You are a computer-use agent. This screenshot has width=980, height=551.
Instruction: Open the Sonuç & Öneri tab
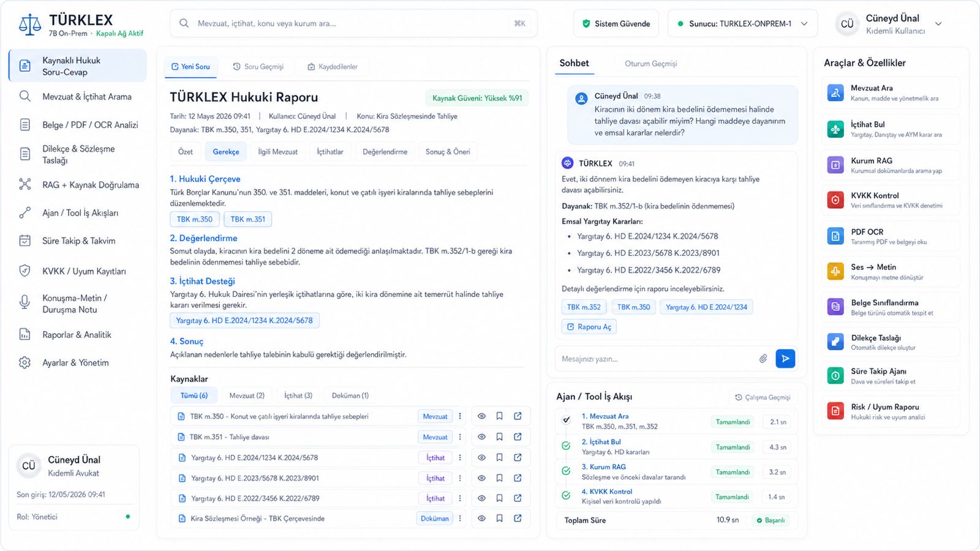tap(448, 152)
